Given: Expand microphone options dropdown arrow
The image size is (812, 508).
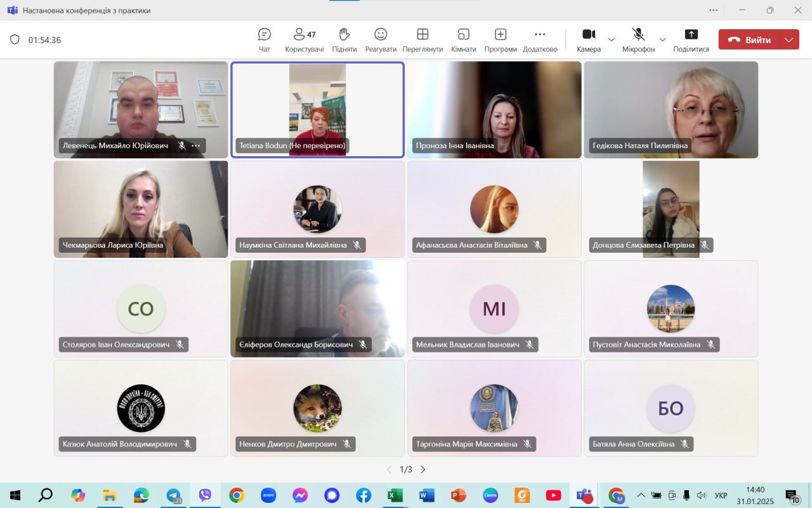Looking at the screenshot, I should [x=662, y=39].
